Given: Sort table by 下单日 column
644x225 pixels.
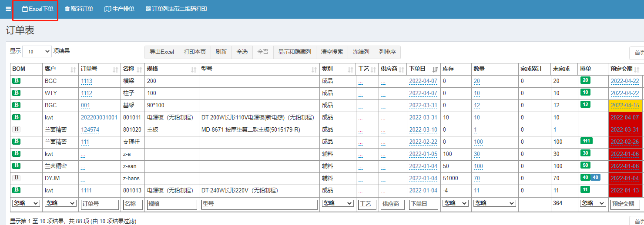Looking at the screenshot, I should (x=435, y=69).
